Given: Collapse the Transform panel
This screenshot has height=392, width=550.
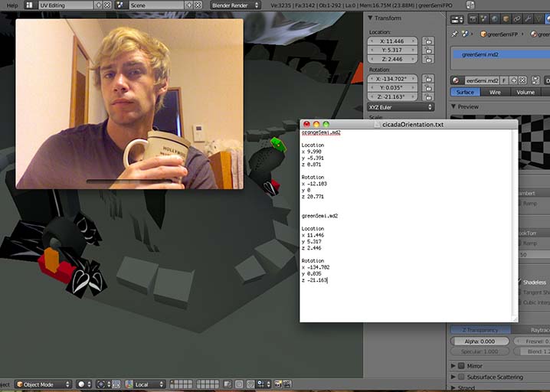Looking at the screenshot, I should coord(371,18).
